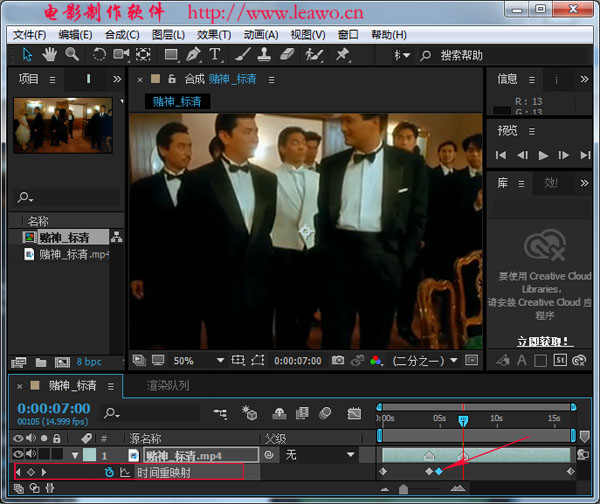Select the Horizontal Type tool

[x=215, y=54]
